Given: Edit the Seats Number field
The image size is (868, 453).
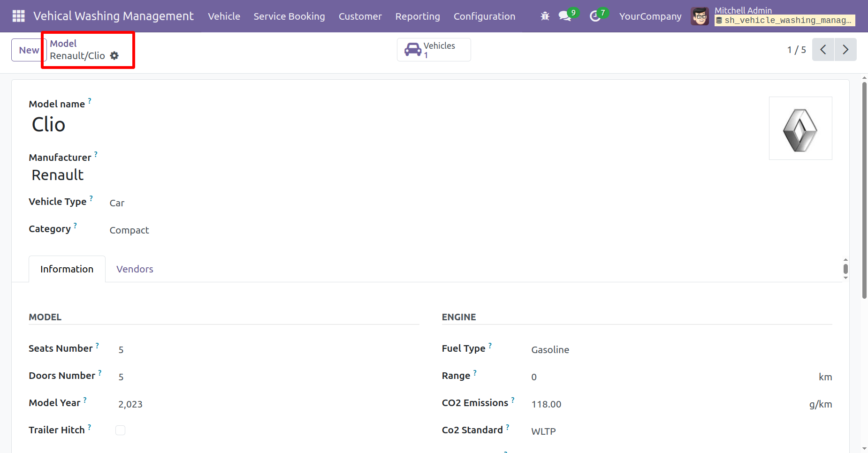Looking at the screenshot, I should (x=121, y=350).
